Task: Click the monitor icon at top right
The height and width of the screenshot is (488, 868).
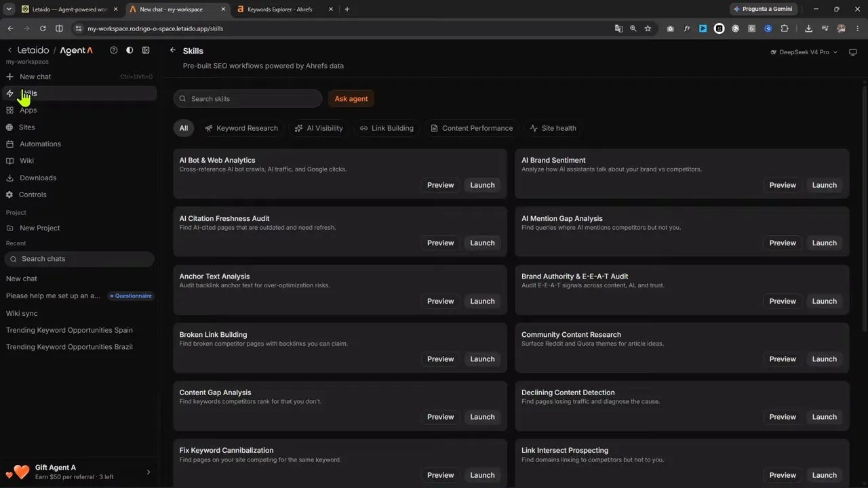Action: click(x=853, y=52)
